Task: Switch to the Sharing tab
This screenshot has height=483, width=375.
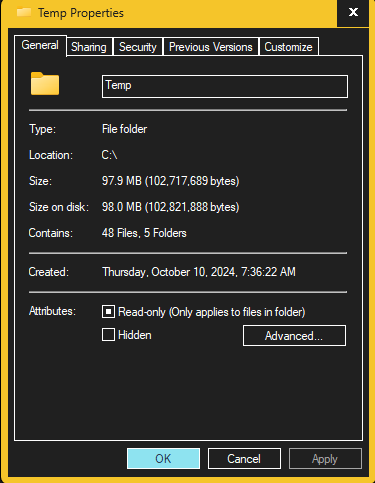Action: pos(89,47)
